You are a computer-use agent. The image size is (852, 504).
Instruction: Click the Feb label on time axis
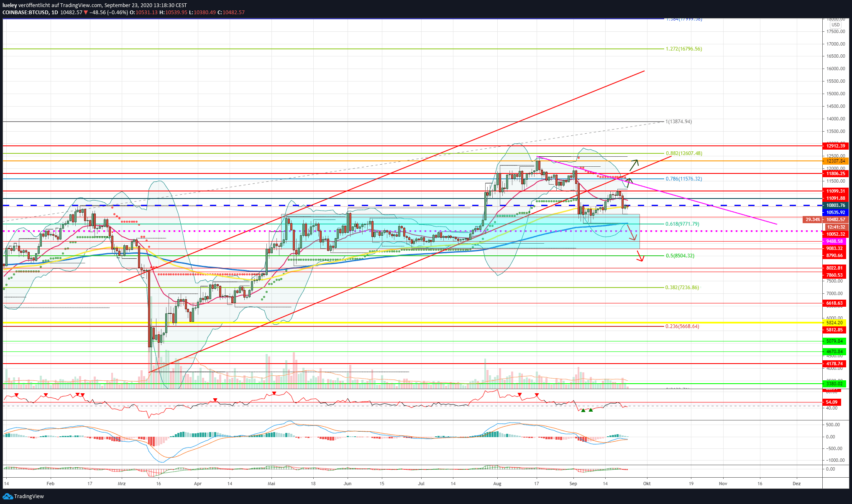(51, 484)
